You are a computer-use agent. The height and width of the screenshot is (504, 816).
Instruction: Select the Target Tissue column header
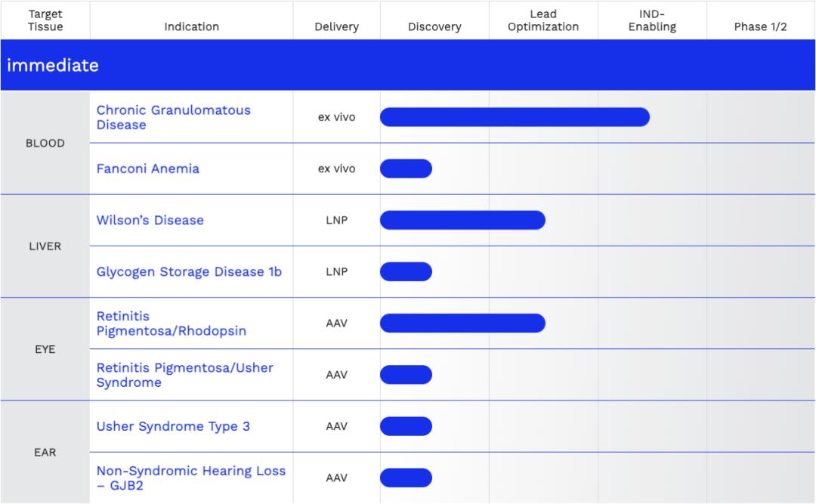pos(45,20)
